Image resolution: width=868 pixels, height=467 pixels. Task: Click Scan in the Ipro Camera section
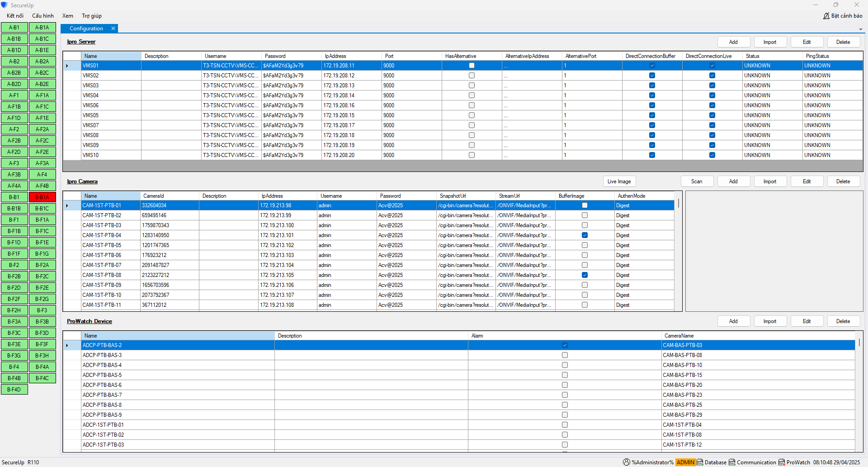pyautogui.click(x=697, y=181)
